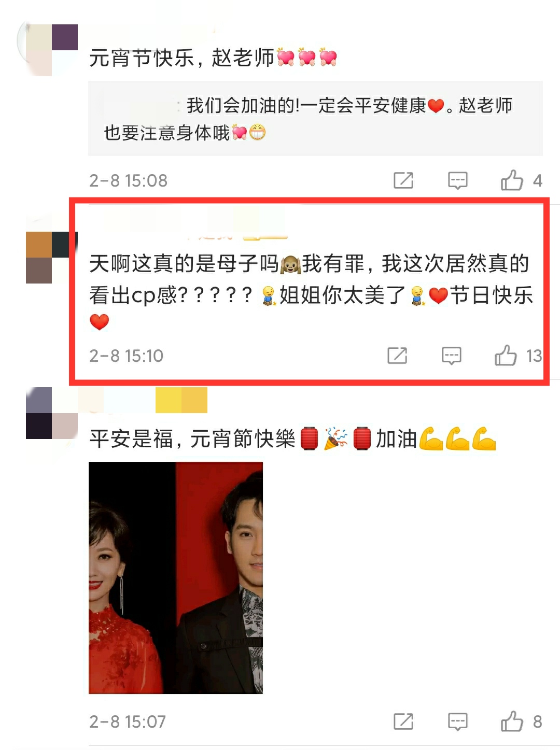Tap the 13 like count
This screenshot has height=750, width=560.
[534, 356]
